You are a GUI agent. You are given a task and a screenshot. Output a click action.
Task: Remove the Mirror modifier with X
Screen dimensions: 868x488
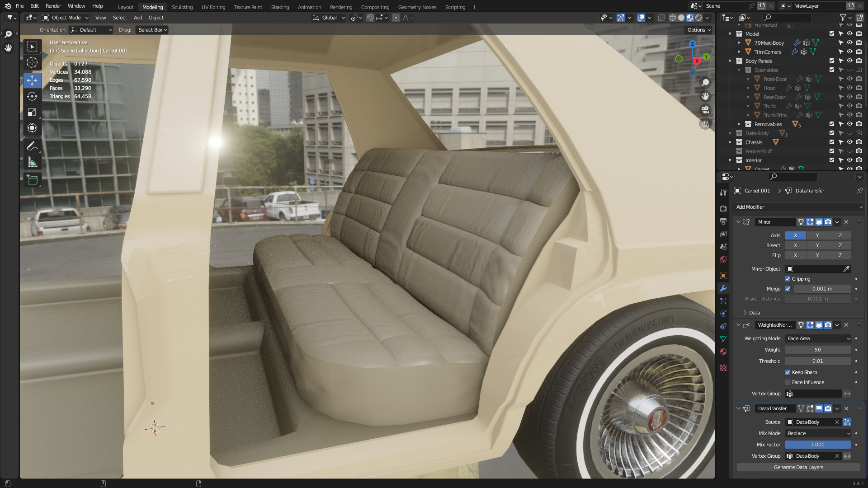[x=846, y=222]
